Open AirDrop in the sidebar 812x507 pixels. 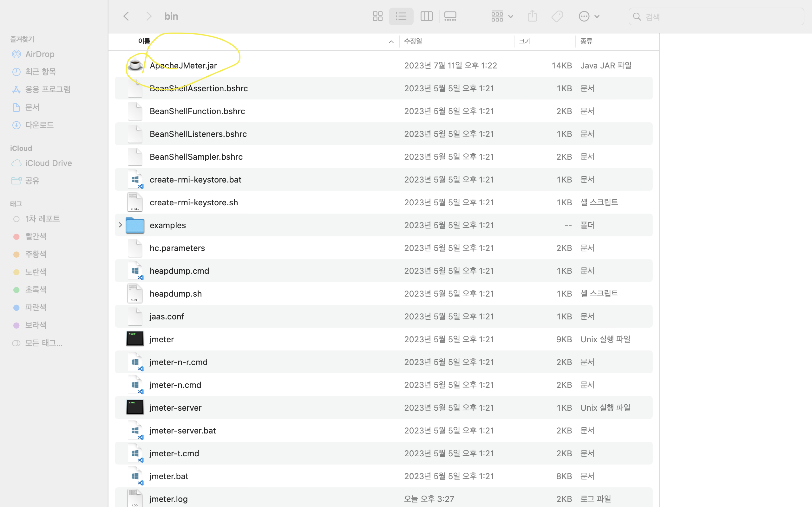pos(40,54)
